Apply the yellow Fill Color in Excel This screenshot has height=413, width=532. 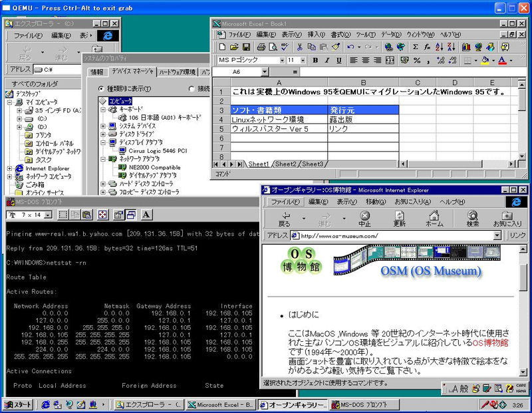[x=485, y=61]
